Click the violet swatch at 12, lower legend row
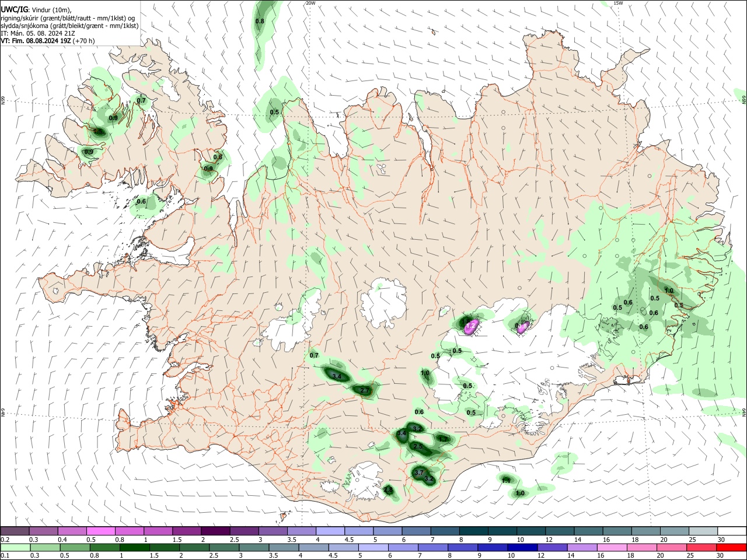 click(552, 547)
